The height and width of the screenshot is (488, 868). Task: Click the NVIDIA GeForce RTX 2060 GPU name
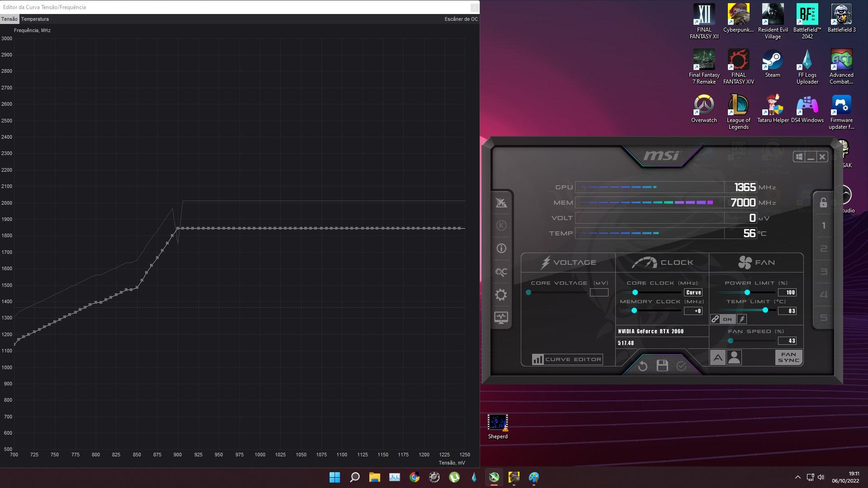click(651, 331)
